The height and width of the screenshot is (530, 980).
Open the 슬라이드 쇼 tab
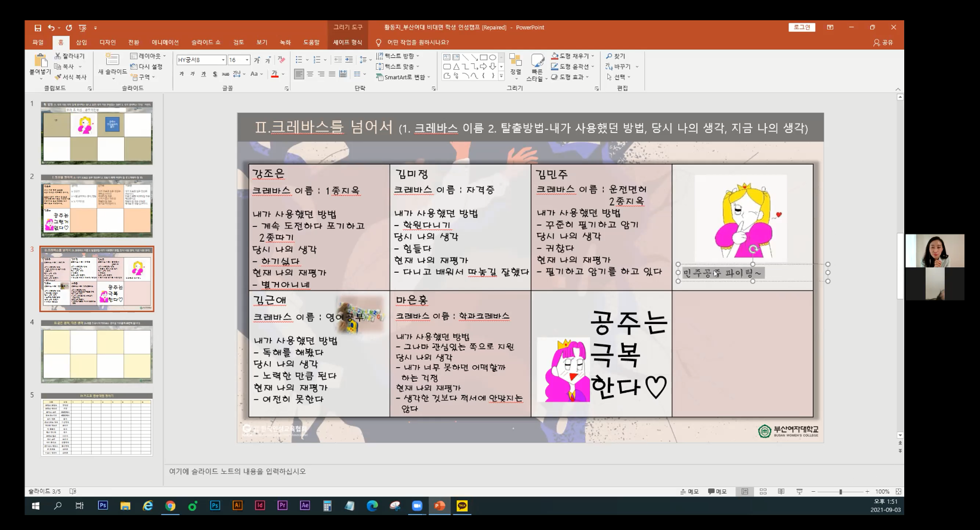point(206,42)
